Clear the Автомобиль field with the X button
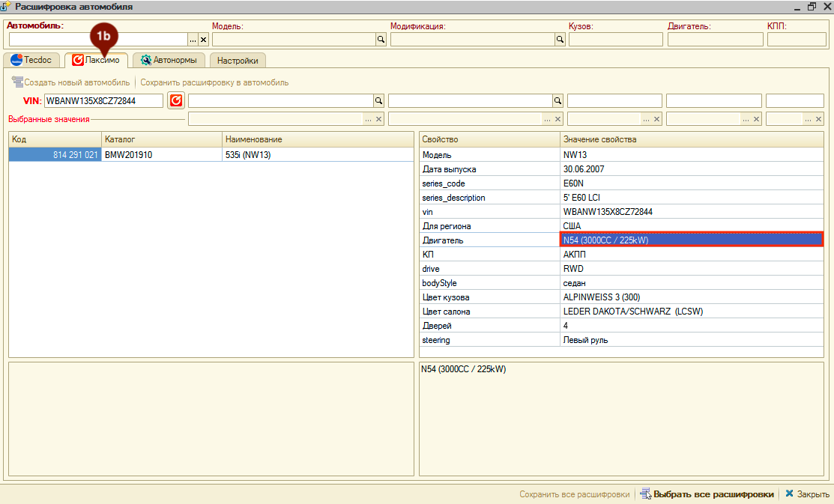Viewport: 834px width, 504px height. coord(203,40)
